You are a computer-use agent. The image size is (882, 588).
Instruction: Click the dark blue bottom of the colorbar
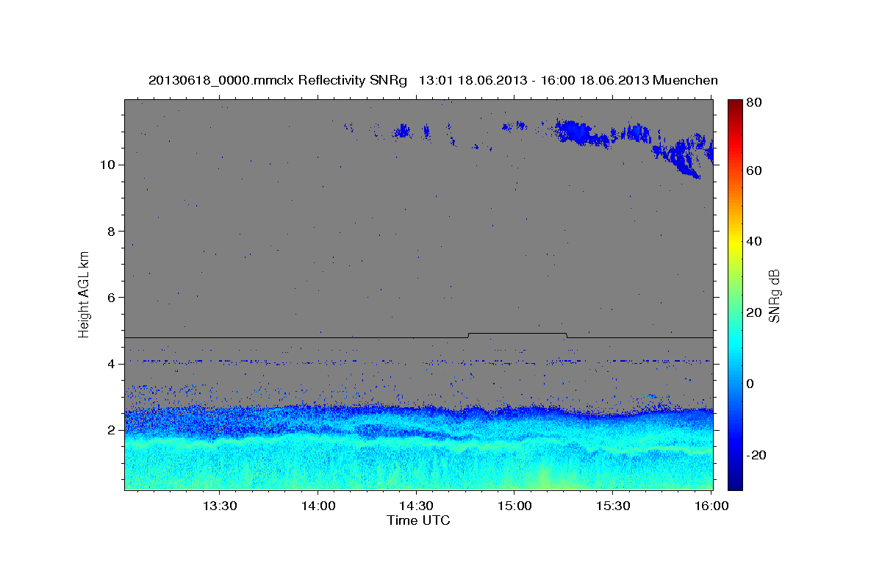735,483
